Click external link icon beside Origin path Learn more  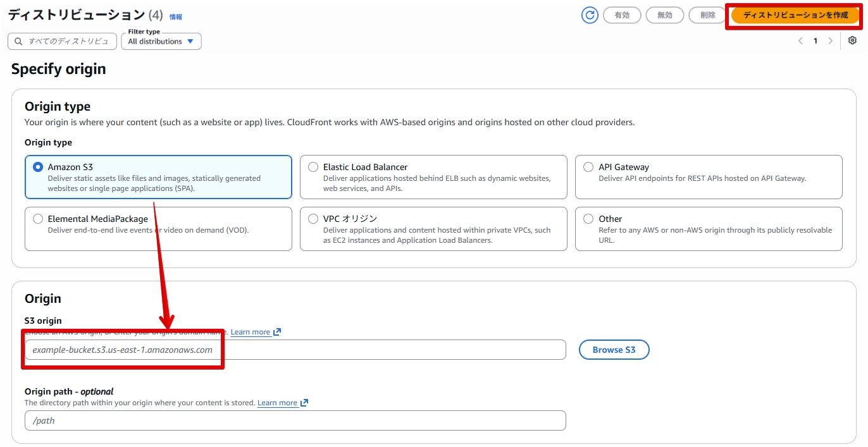(x=304, y=403)
